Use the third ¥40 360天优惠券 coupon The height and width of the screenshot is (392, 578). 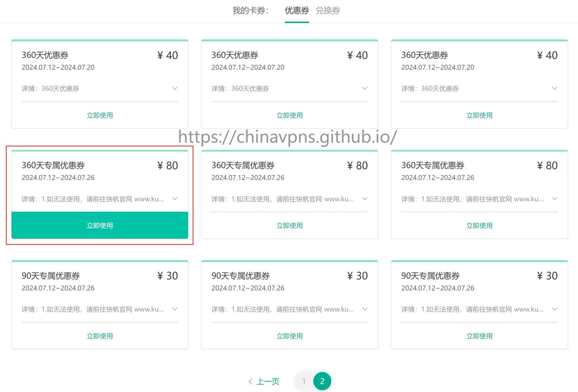pyautogui.click(x=479, y=115)
